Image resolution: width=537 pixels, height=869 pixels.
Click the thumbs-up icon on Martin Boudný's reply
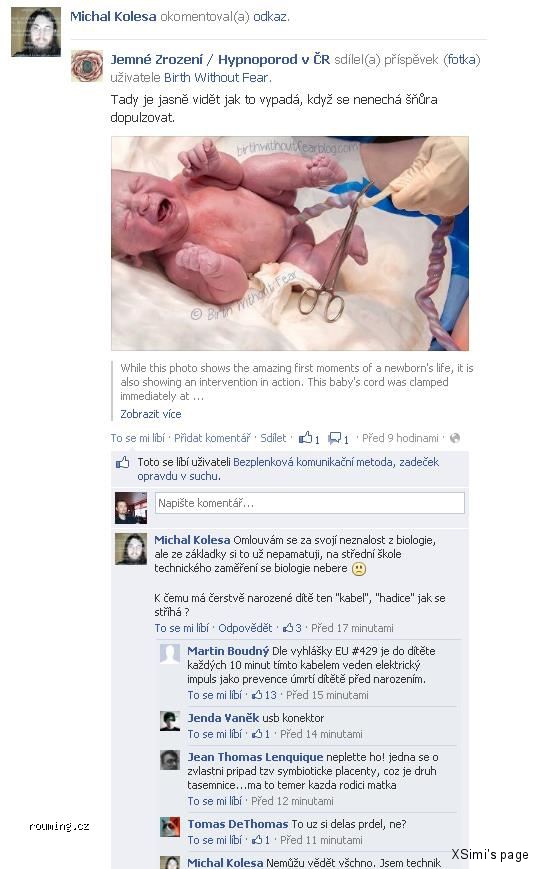click(257, 694)
